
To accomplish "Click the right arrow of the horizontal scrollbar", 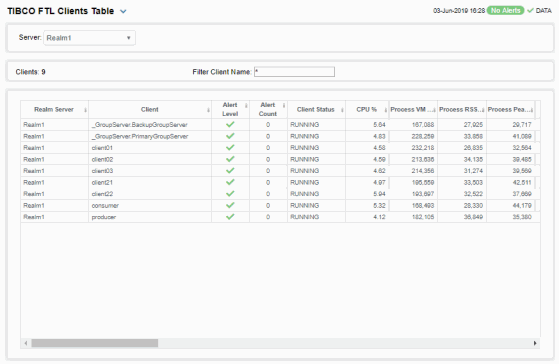I will (x=535, y=343).
